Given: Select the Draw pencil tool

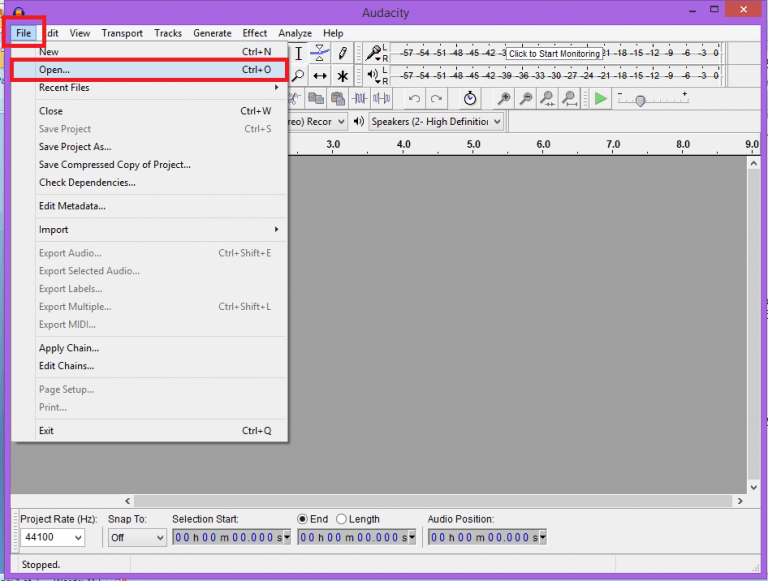Looking at the screenshot, I should (342, 53).
